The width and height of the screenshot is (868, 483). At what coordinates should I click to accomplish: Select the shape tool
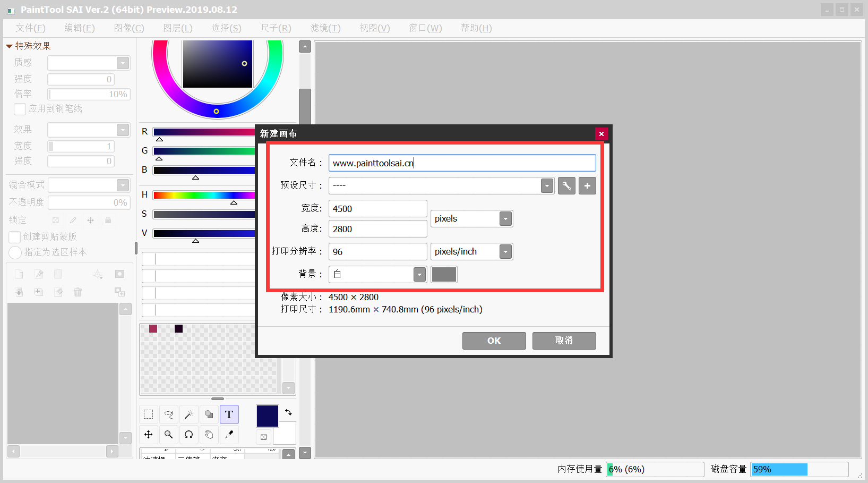(x=209, y=414)
